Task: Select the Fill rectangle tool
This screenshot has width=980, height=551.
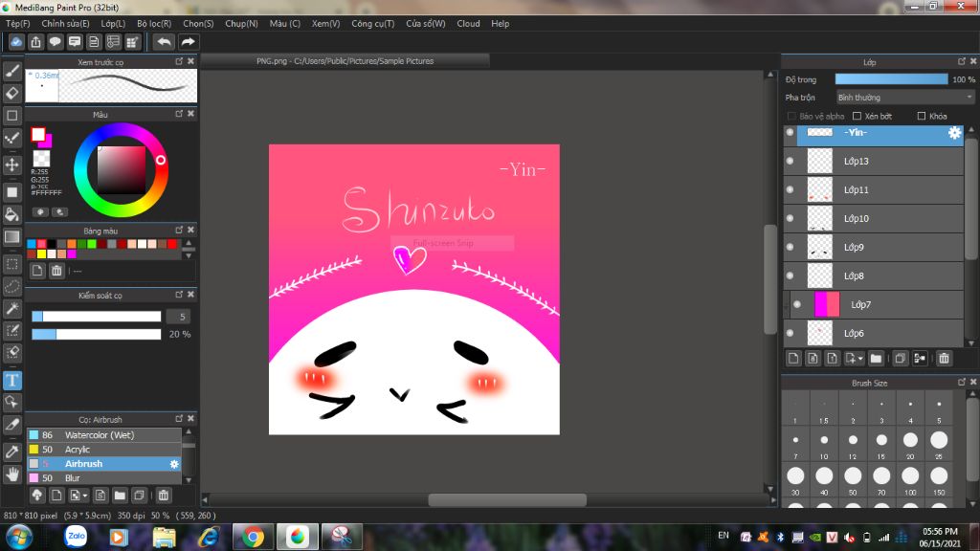Action: [x=11, y=192]
